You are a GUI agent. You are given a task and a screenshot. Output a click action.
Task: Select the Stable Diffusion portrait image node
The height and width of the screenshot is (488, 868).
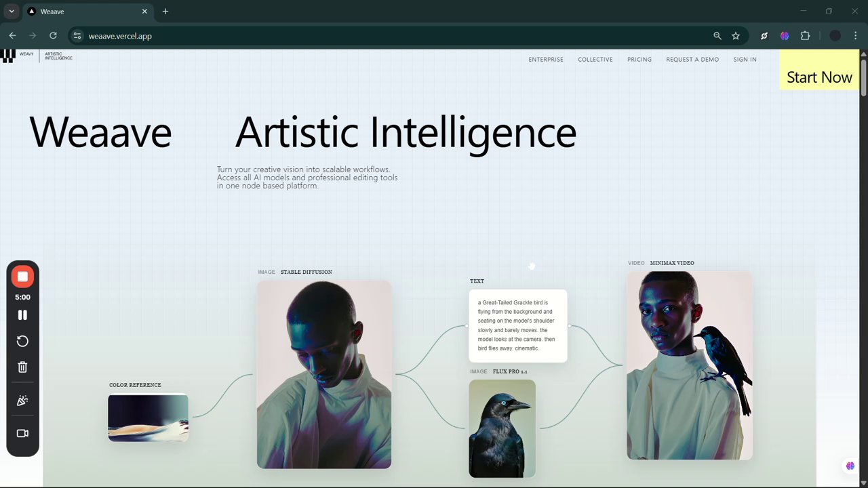(x=324, y=375)
